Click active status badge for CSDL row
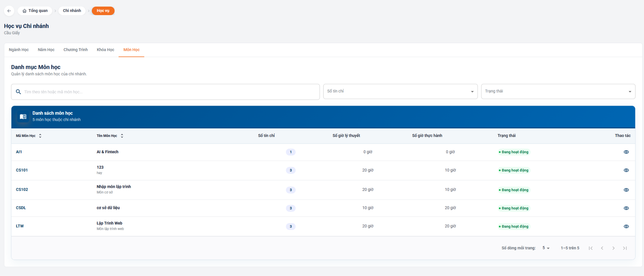Viewport: 644px width, 276px height. coord(514,208)
